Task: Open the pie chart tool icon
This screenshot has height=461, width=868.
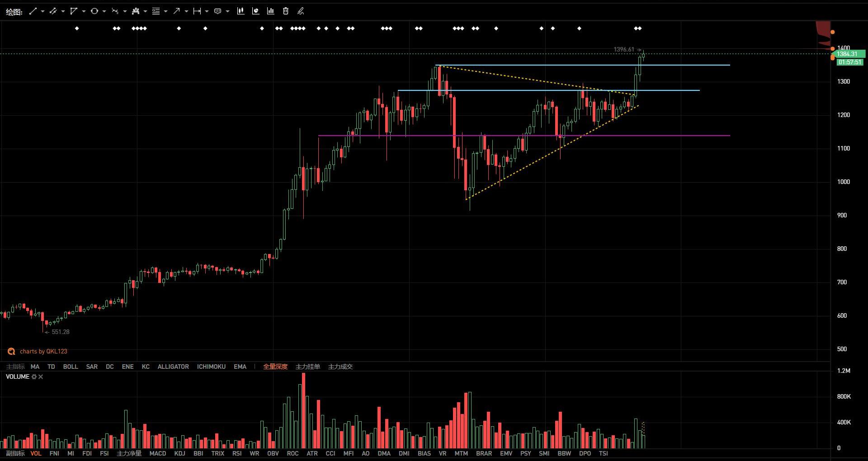Action: (255, 11)
